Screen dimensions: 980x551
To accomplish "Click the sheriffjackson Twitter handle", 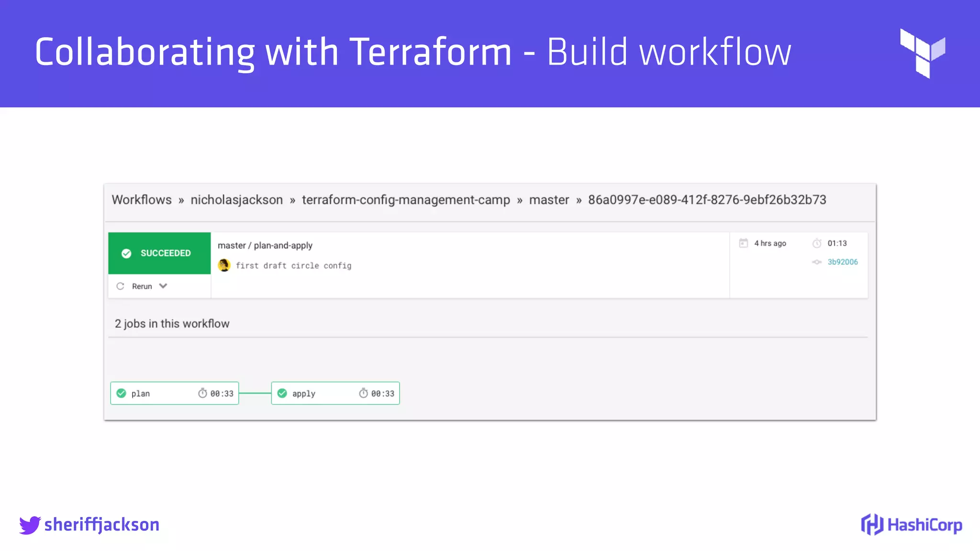I will coord(101,525).
